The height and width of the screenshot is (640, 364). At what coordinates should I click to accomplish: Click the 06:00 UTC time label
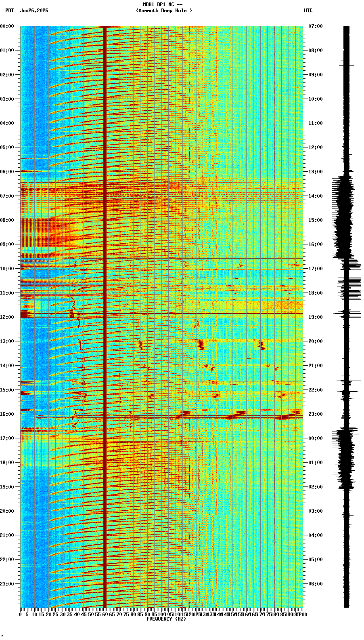pos(316,584)
